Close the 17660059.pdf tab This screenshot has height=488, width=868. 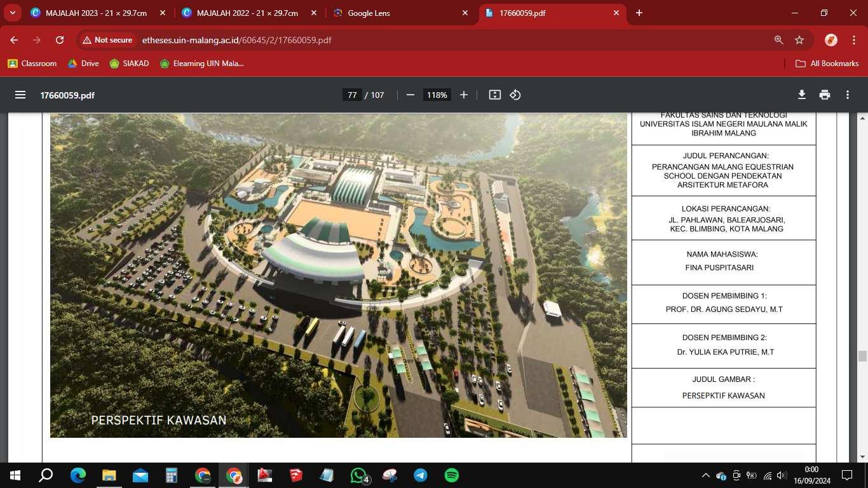point(616,13)
